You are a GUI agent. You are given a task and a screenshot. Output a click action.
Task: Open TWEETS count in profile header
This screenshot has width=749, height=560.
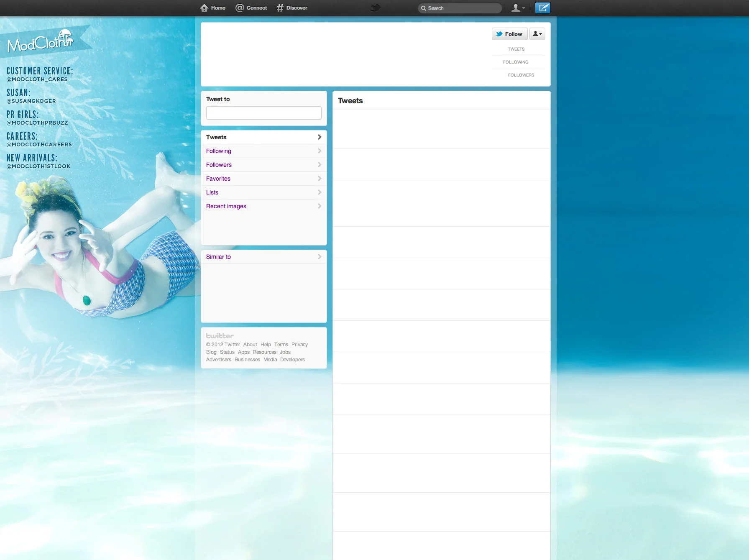pos(516,49)
